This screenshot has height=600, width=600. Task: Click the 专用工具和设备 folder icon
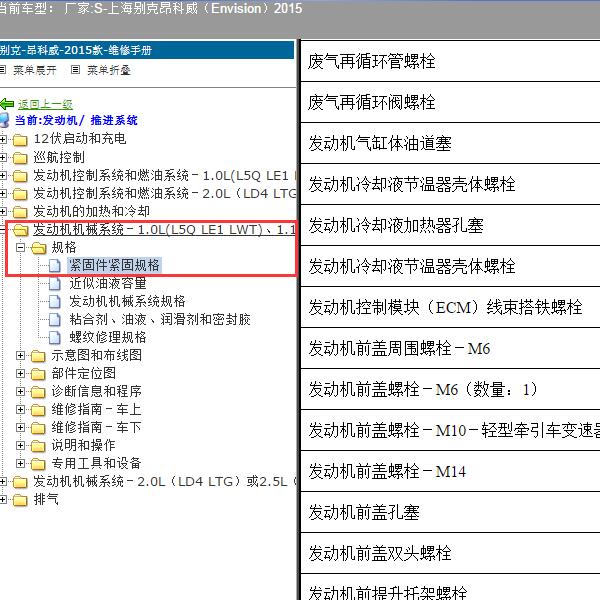38,464
